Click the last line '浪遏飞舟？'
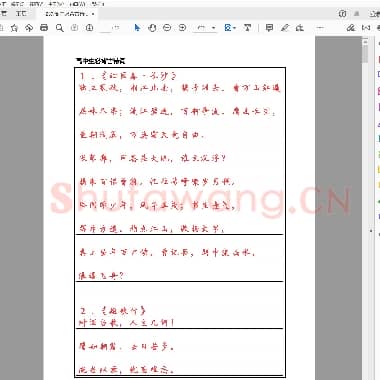 [101, 275]
